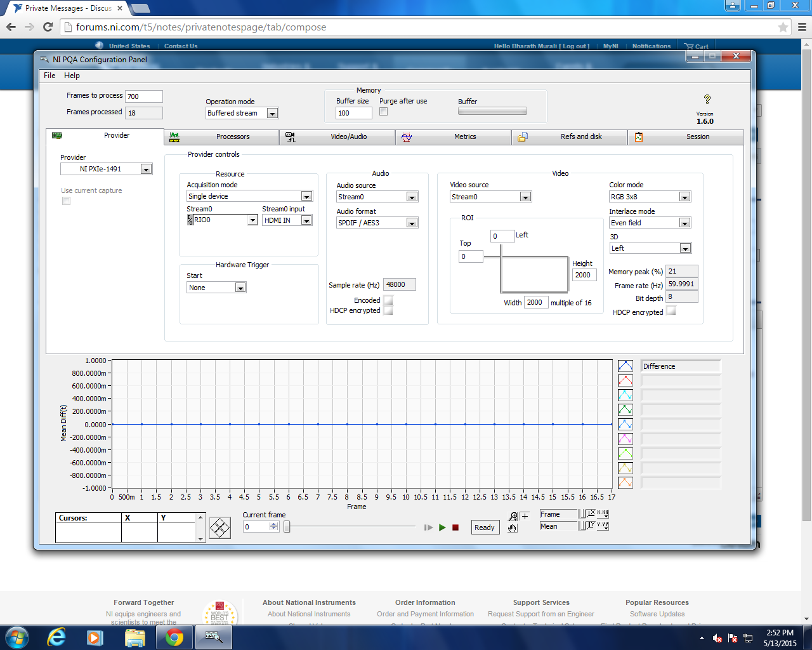Switch to the Session tab
Viewport: 812px width, 650px height.
686,137
